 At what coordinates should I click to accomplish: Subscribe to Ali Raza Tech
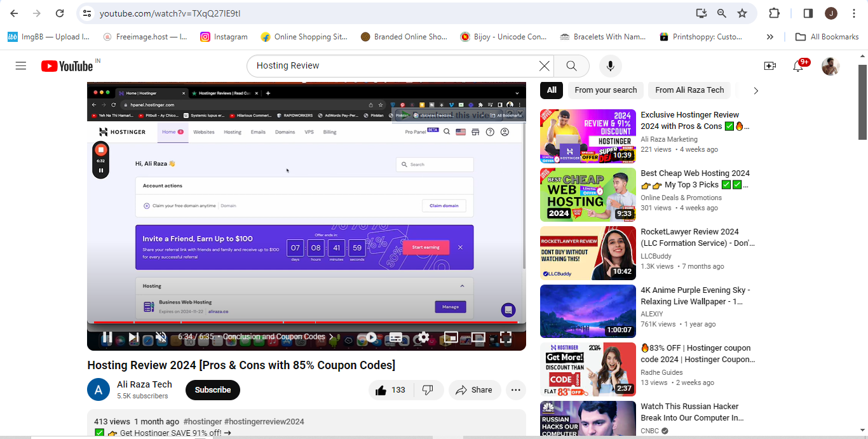(213, 390)
